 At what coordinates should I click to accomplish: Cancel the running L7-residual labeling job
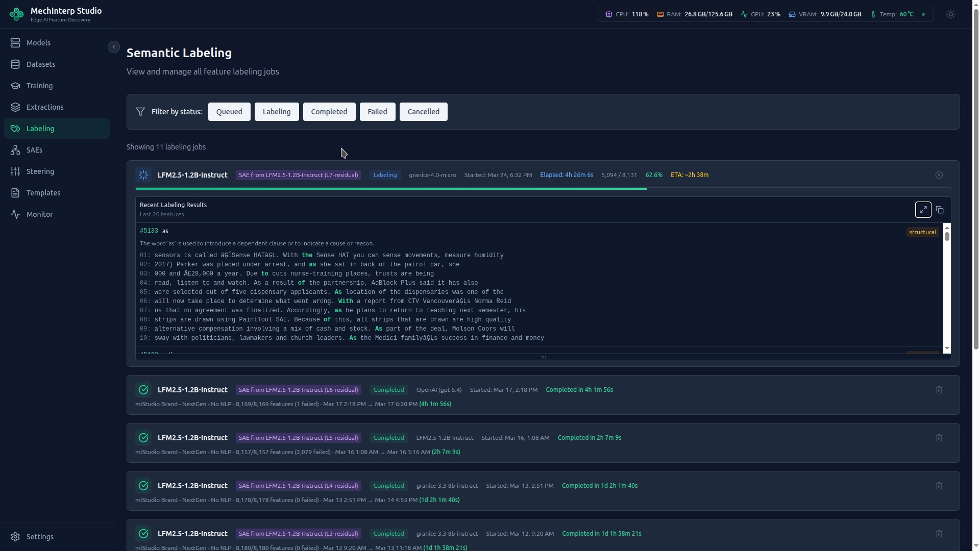click(939, 175)
